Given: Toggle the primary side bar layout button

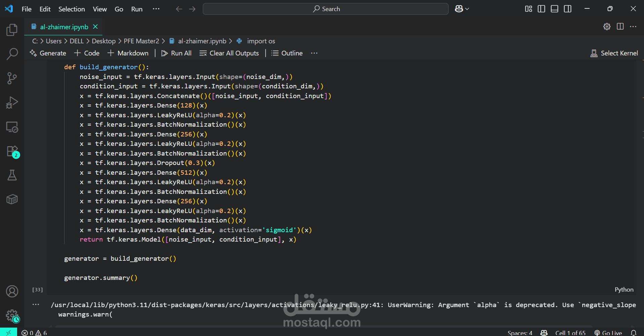Looking at the screenshot, I should (541, 9).
